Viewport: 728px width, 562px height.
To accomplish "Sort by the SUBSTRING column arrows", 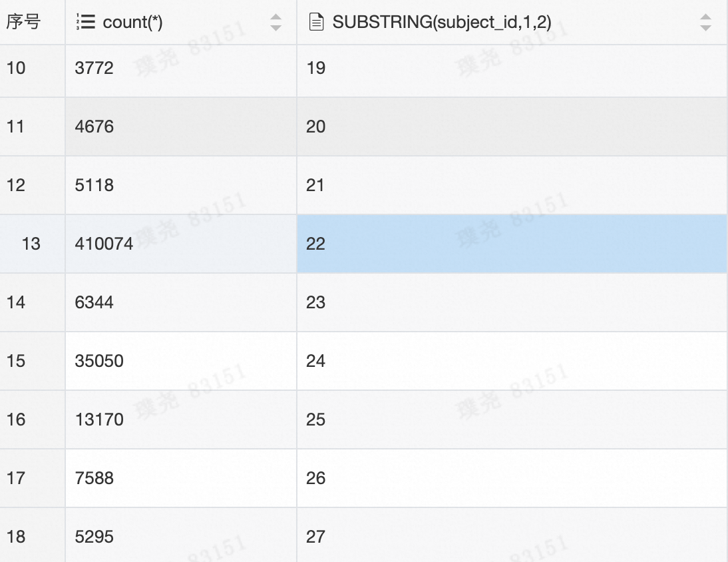I will click(x=705, y=23).
